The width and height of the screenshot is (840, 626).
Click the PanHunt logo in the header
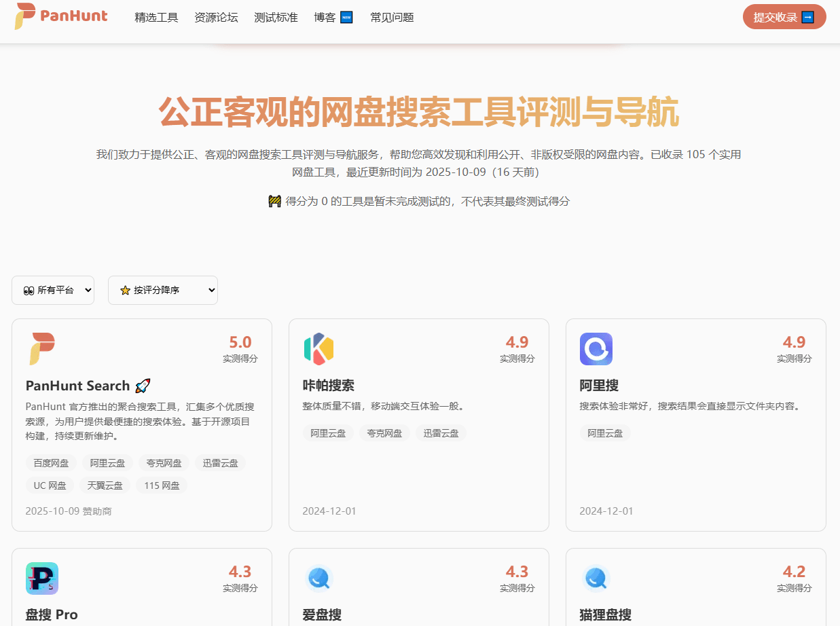pos(61,16)
